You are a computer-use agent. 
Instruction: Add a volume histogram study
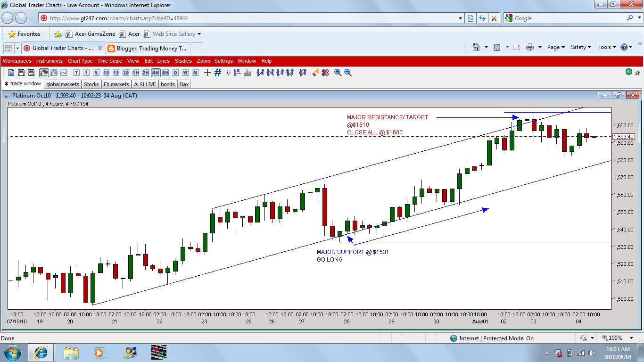(247, 73)
